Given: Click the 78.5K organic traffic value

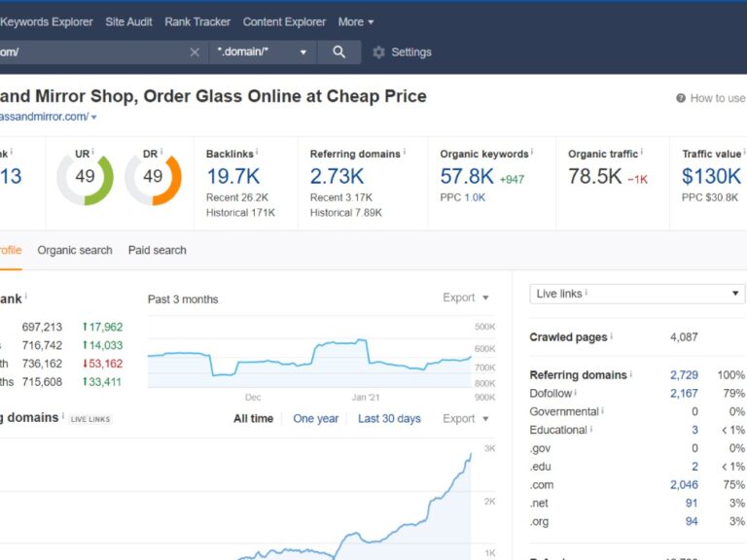Looking at the screenshot, I should pyautogui.click(x=595, y=177).
